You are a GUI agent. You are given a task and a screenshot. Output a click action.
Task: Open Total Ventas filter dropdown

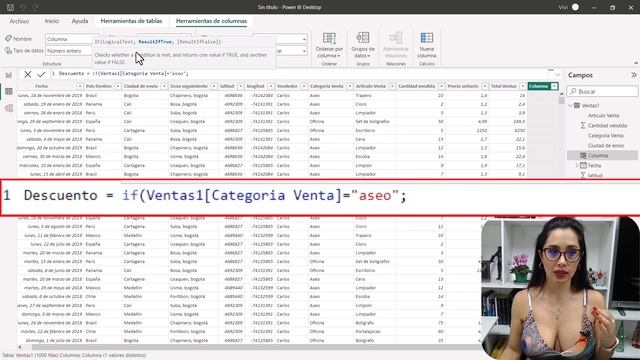523,86
